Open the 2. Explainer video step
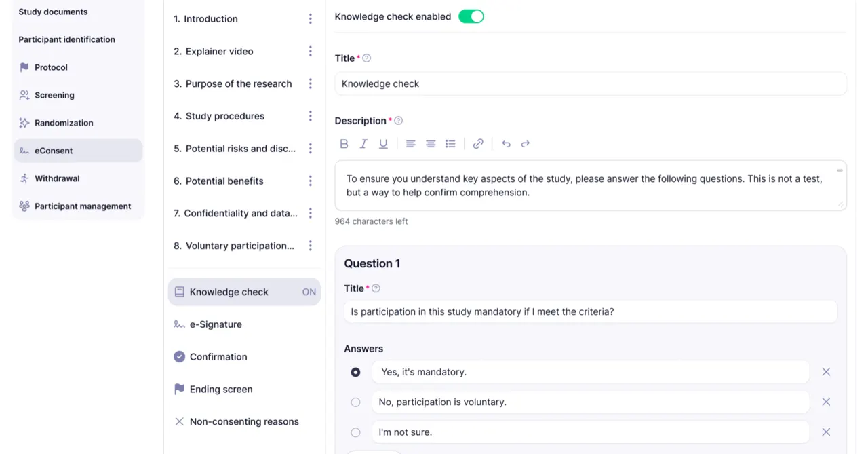Viewport: 868px width, 454px height. click(x=213, y=51)
